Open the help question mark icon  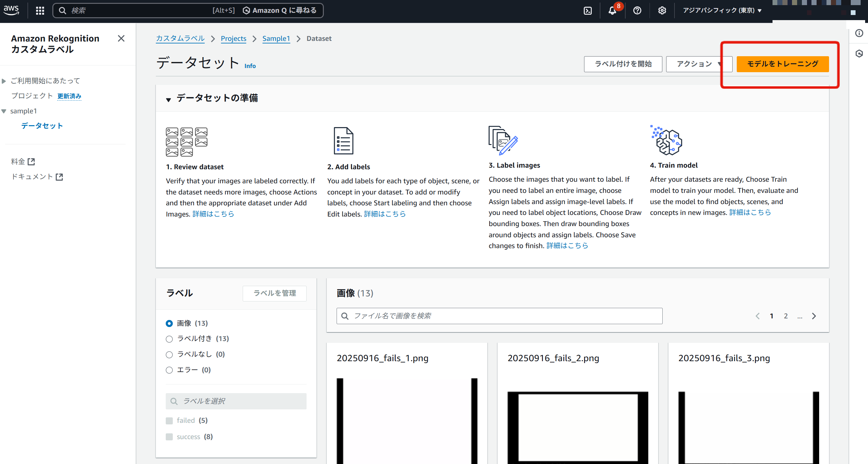coord(637,11)
